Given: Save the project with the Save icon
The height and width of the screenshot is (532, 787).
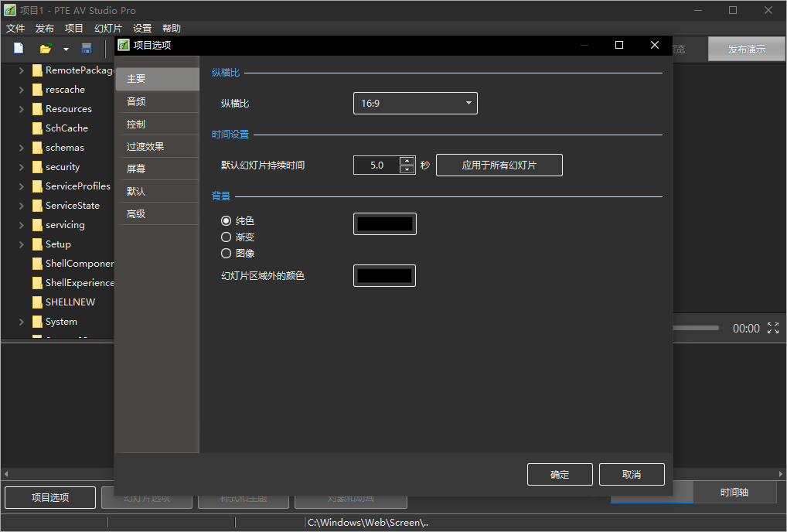Looking at the screenshot, I should [x=87, y=48].
